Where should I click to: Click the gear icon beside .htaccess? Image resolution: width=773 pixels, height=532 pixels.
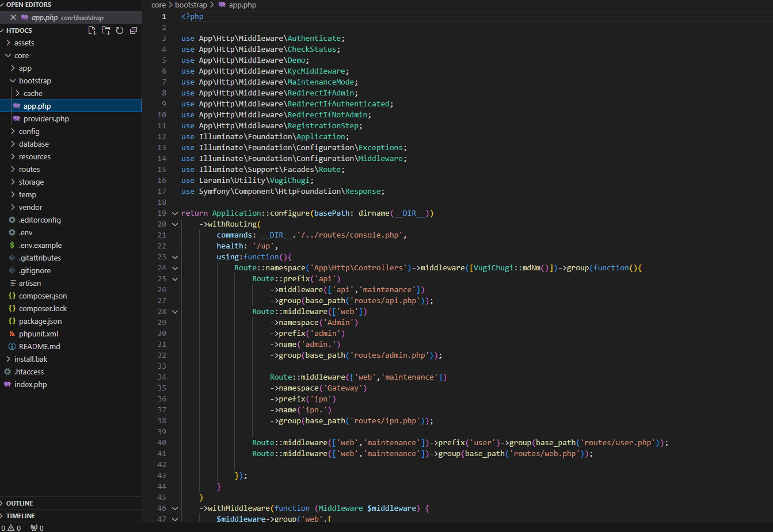tap(7, 372)
